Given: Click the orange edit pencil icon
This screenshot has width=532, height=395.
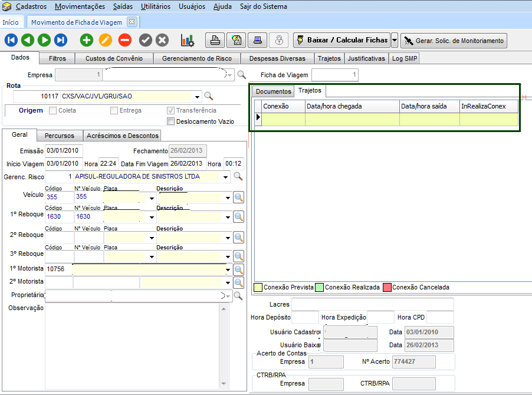Looking at the screenshot, I should (106, 40).
